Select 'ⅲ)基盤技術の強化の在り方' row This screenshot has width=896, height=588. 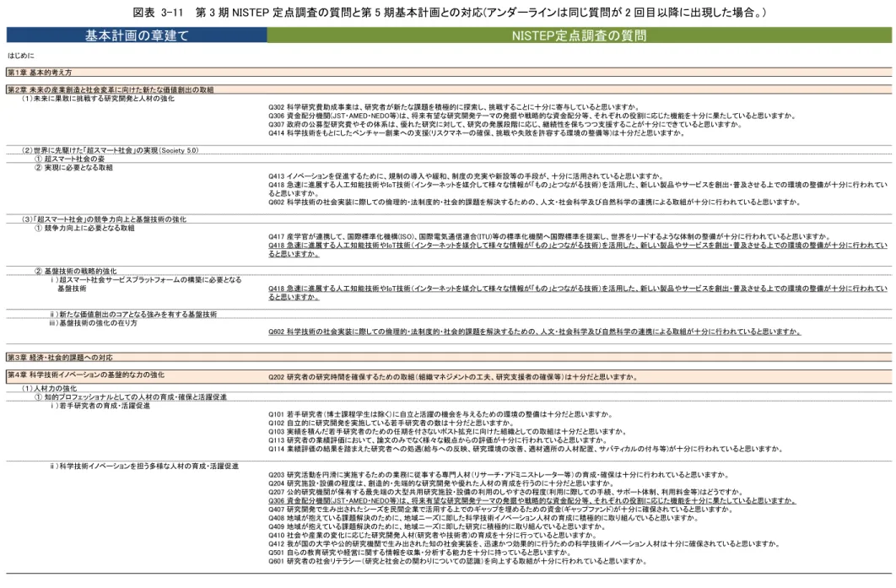(93, 323)
